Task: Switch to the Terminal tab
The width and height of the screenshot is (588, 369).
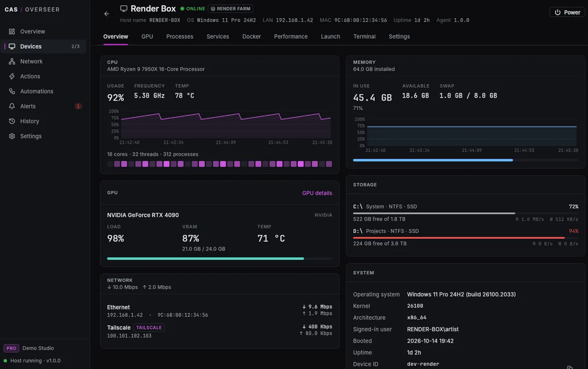Action: coord(365,37)
